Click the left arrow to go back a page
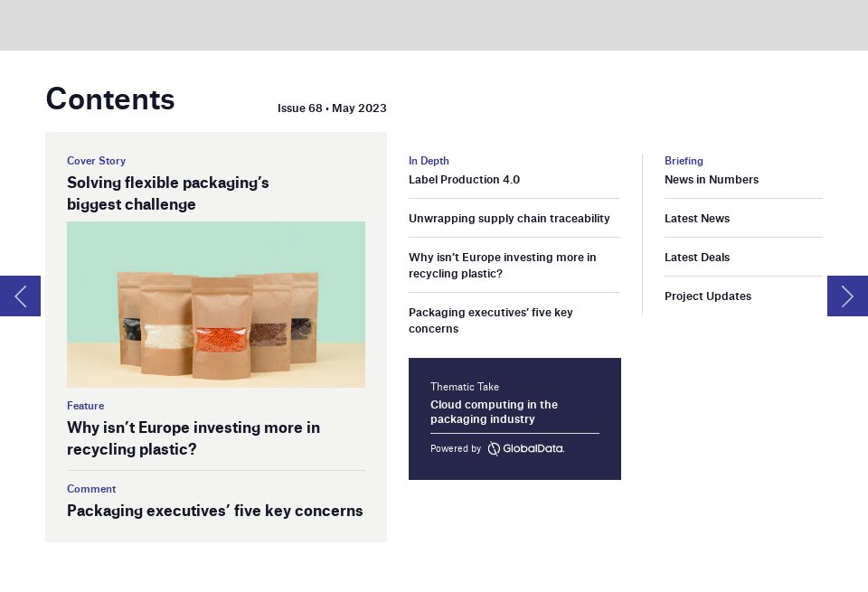Viewport: 868px width, 592px height. (x=20, y=296)
